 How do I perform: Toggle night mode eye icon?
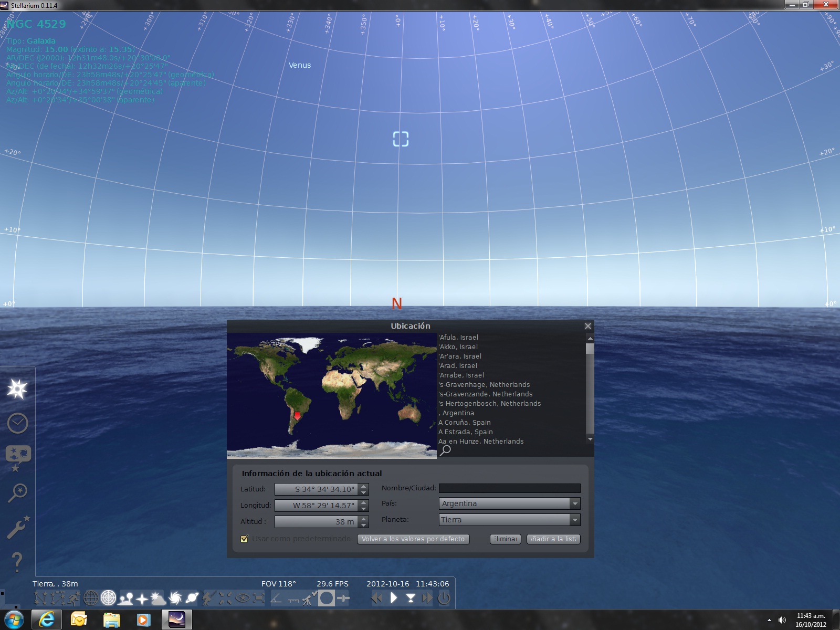pyautogui.click(x=242, y=597)
